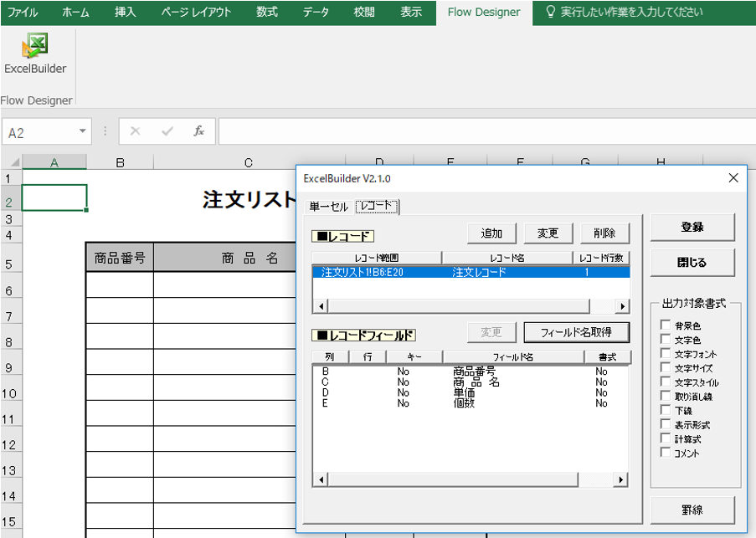Open the ファイル menu

pyautogui.click(x=22, y=12)
